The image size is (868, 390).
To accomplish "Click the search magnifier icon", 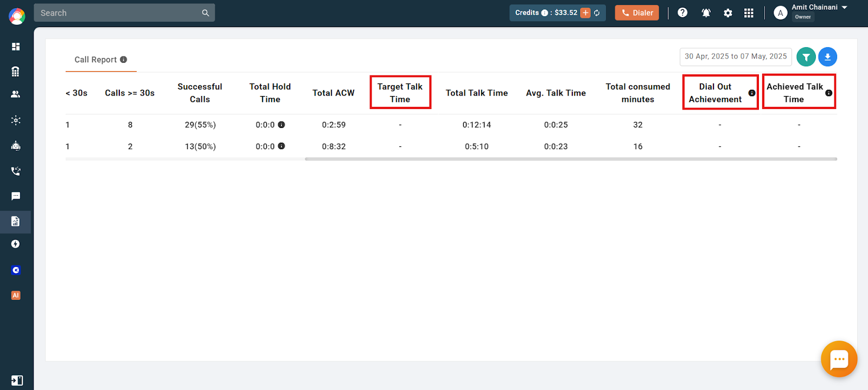I will point(206,13).
